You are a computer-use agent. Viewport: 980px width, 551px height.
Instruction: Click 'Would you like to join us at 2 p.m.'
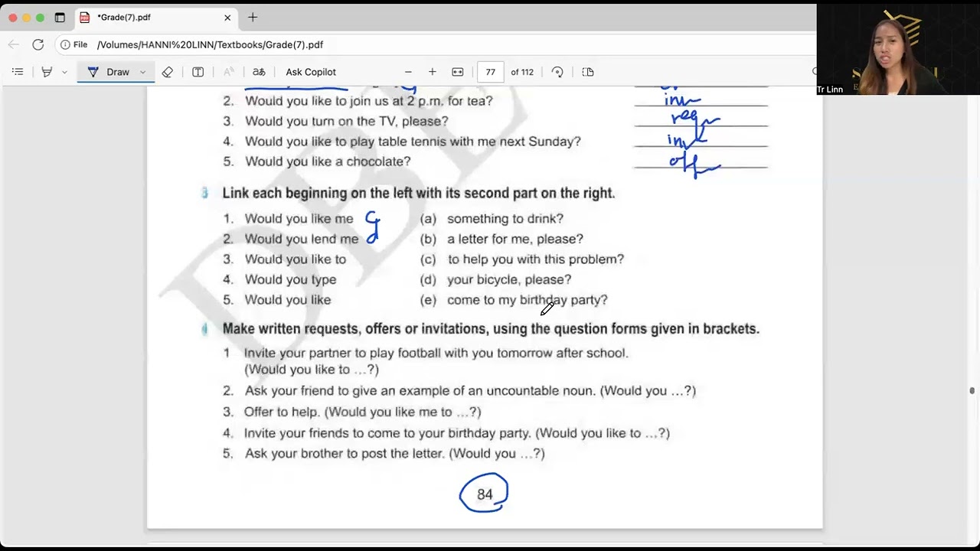[x=369, y=100]
